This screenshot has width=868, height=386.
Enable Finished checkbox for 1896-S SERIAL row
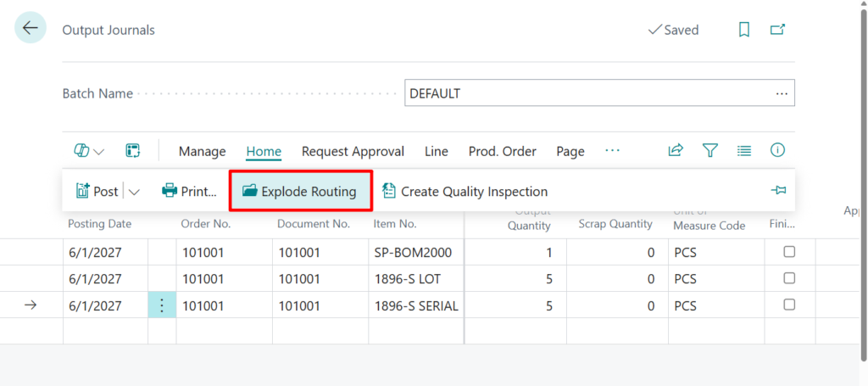tap(789, 305)
